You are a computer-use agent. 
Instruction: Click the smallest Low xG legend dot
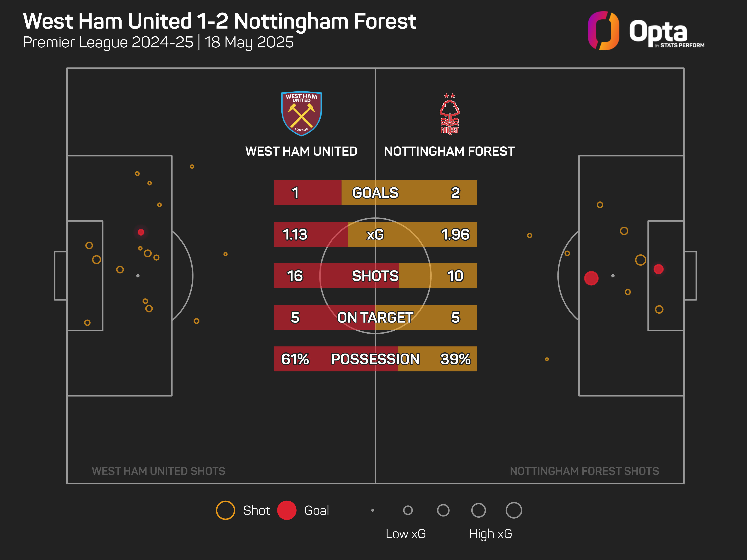point(373,510)
